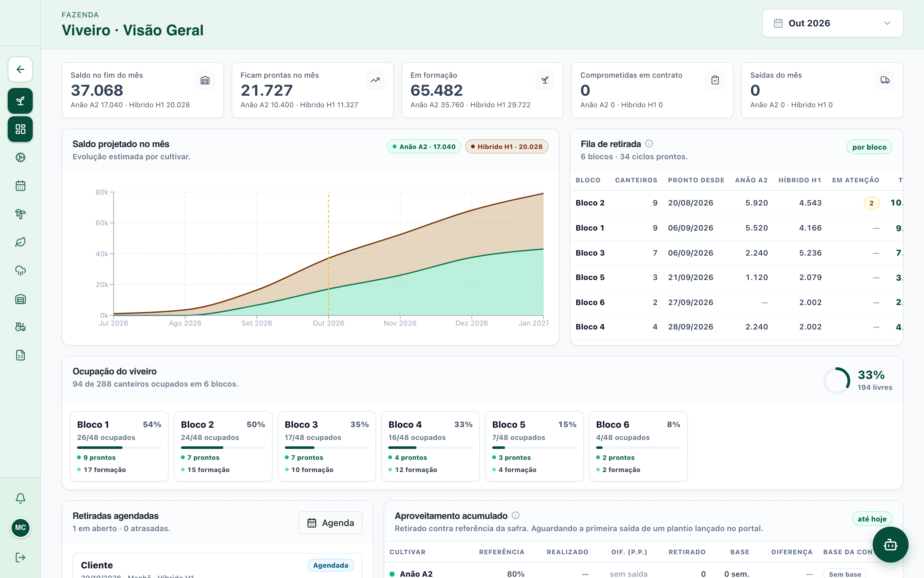Toggle the Anão A2 · 17.040 legend chip
924x578 pixels.
coord(424,147)
